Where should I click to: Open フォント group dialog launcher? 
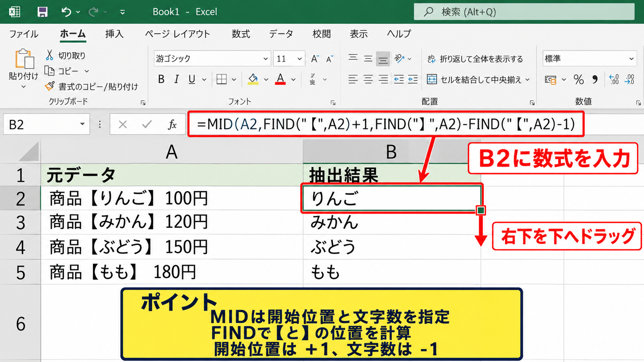(333, 103)
